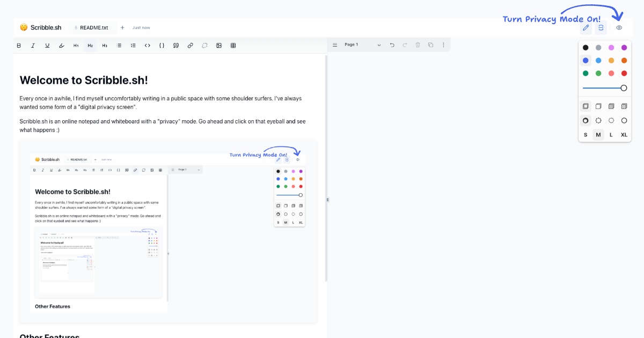
Task: Pick the dark orange color swatch
Action: (624, 61)
